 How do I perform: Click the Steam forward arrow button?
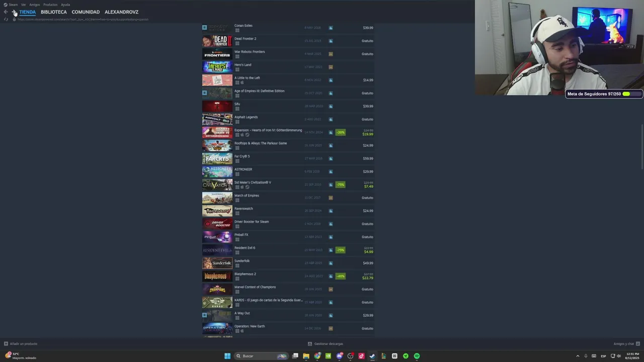[14, 12]
